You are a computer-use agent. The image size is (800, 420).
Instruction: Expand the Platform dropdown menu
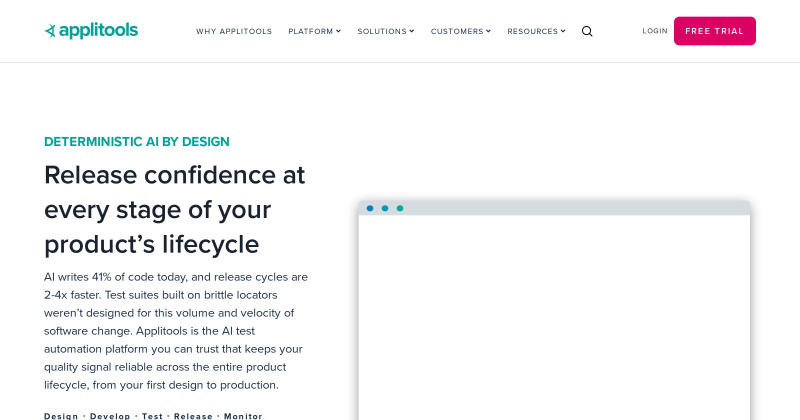(314, 31)
